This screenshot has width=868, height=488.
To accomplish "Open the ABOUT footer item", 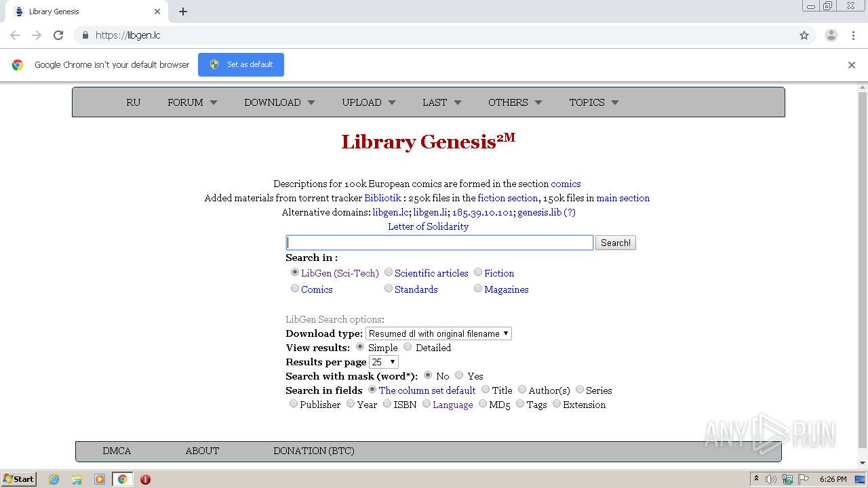I will tap(202, 451).
